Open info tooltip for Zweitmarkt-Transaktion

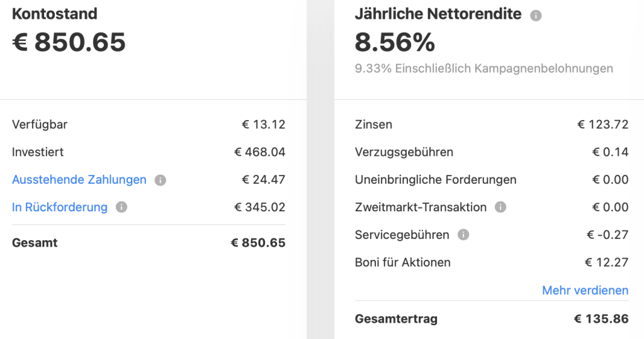500,207
